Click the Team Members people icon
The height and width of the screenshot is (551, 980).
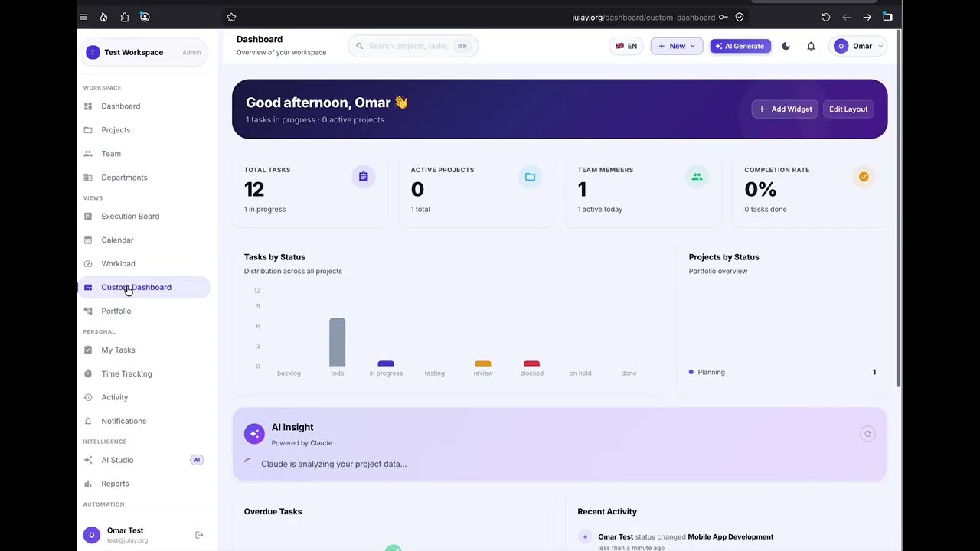click(x=697, y=177)
